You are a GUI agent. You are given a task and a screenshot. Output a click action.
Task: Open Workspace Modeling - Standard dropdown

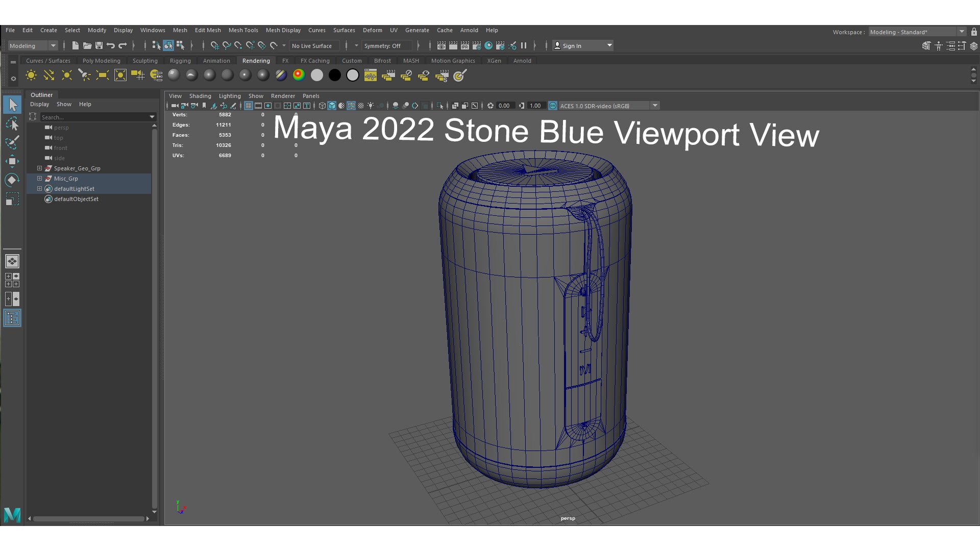click(917, 32)
